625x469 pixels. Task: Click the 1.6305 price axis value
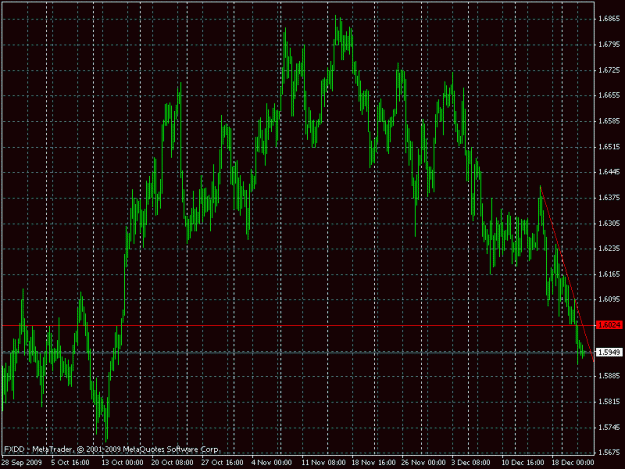point(609,224)
